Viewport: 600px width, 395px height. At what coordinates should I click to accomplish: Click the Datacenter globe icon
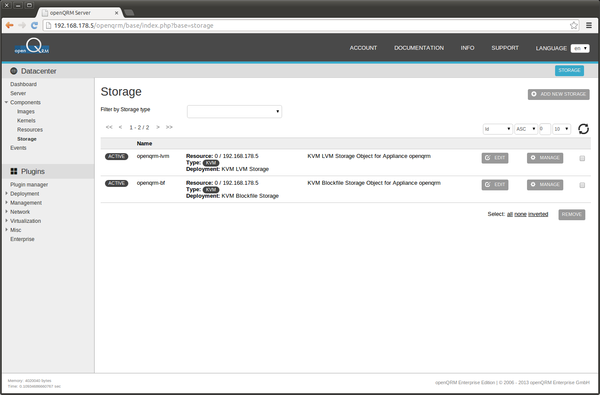(14, 71)
